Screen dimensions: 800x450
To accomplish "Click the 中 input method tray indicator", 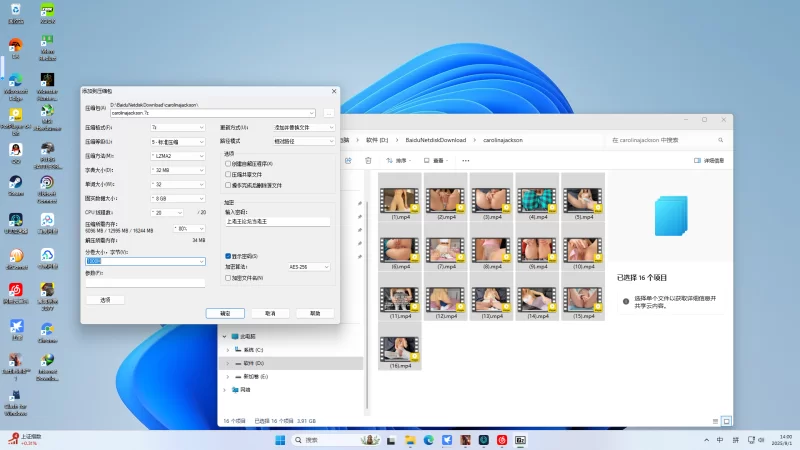I will pos(720,440).
